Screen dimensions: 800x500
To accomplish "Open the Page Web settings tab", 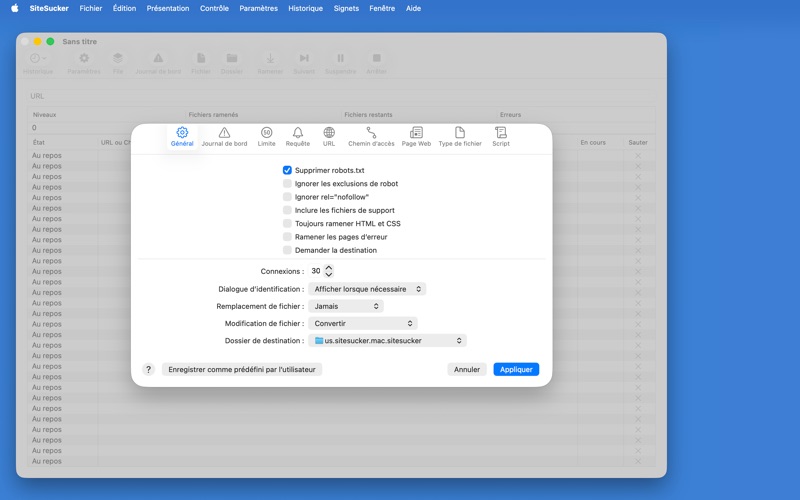I will [416, 137].
